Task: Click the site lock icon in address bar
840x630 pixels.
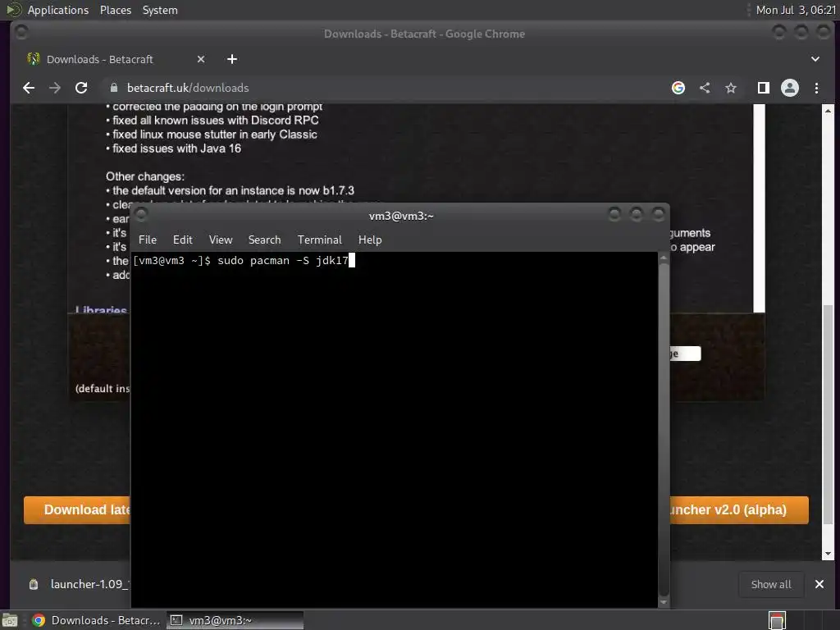Action: tap(113, 88)
